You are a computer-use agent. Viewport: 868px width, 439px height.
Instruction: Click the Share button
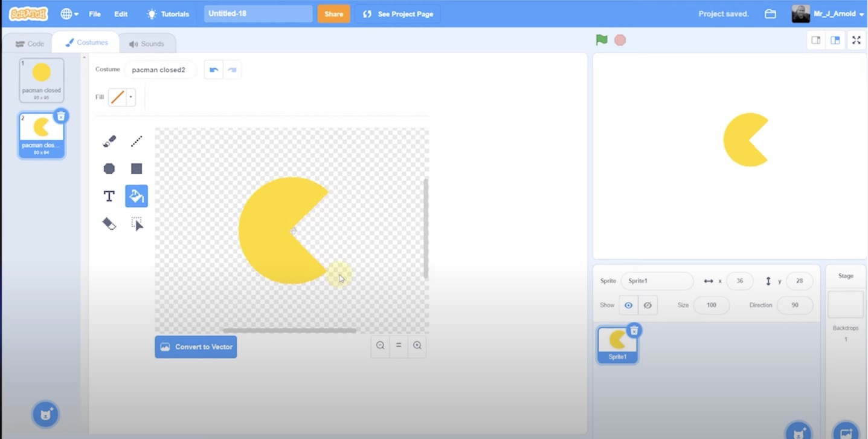pyautogui.click(x=333, y=14)
